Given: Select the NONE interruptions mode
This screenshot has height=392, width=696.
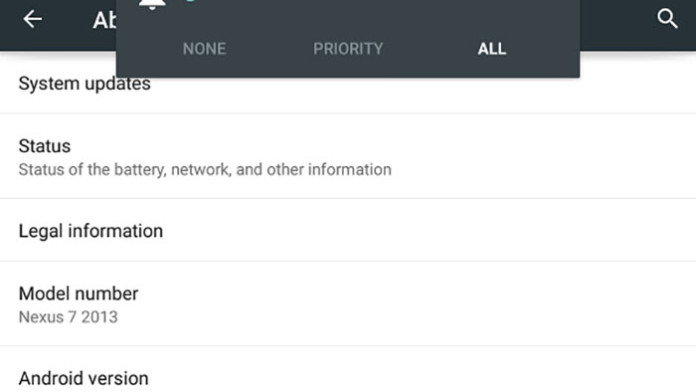Looking at the screenshot, I should [204, 49].
